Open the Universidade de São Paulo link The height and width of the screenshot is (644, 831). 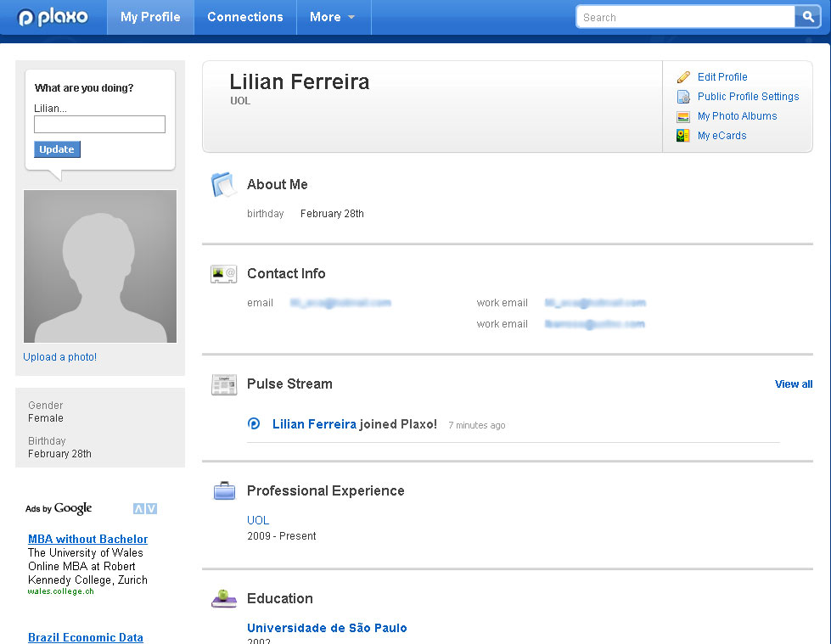click(327, 628)
